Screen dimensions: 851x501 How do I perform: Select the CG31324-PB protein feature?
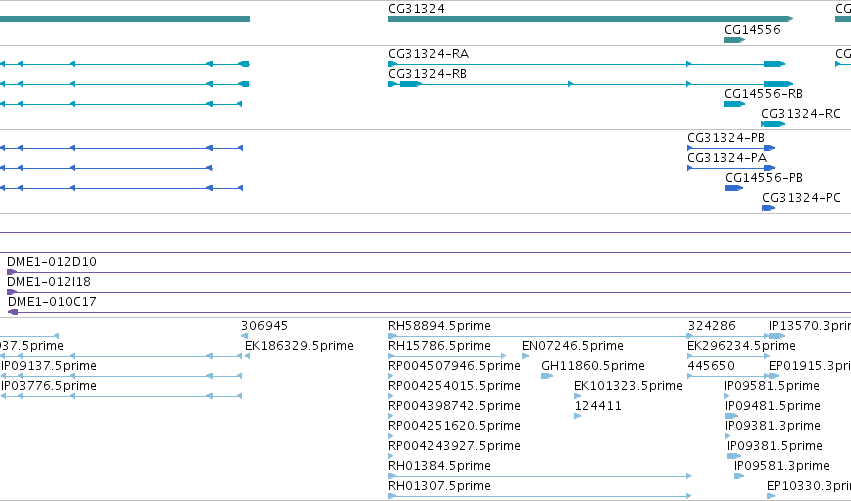(x=731, y=148)
